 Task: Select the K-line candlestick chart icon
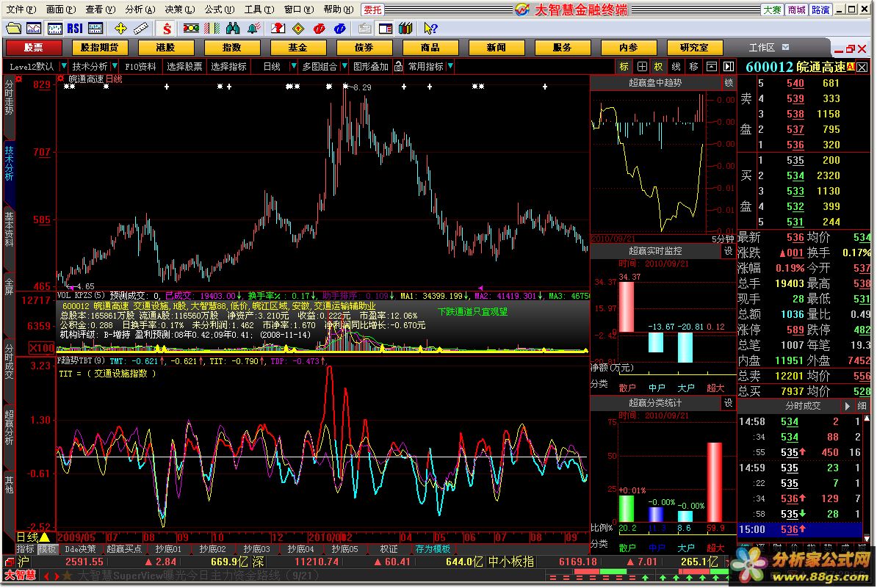coord(54,28)
